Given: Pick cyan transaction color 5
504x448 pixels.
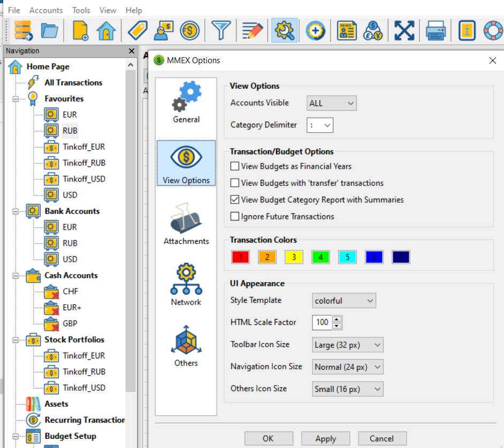Looking at the screenshot, I should click(x=347, y=257).
